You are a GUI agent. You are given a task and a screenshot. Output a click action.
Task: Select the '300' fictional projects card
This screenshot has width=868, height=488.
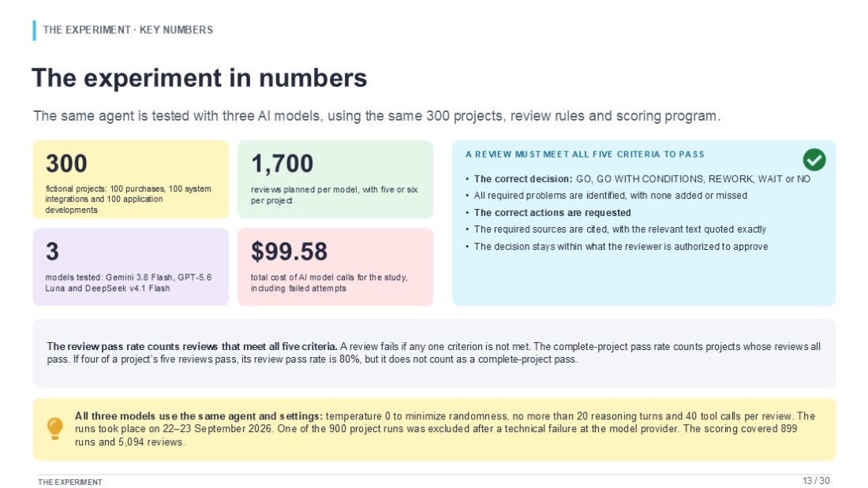coord(131,179)
